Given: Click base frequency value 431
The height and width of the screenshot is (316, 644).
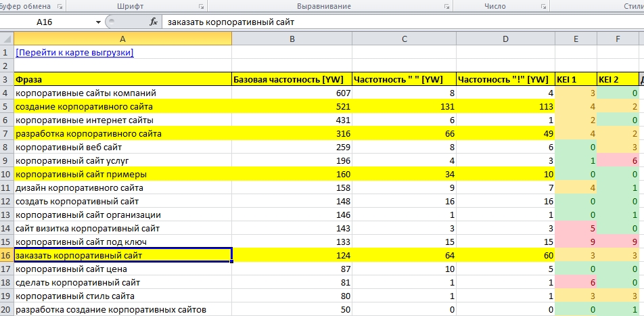Looking at the screenshot, I should (x=292, y=120).
